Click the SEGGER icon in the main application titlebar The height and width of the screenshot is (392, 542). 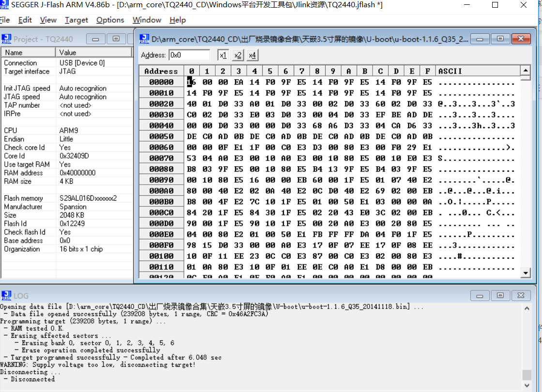tap(5, 5)
